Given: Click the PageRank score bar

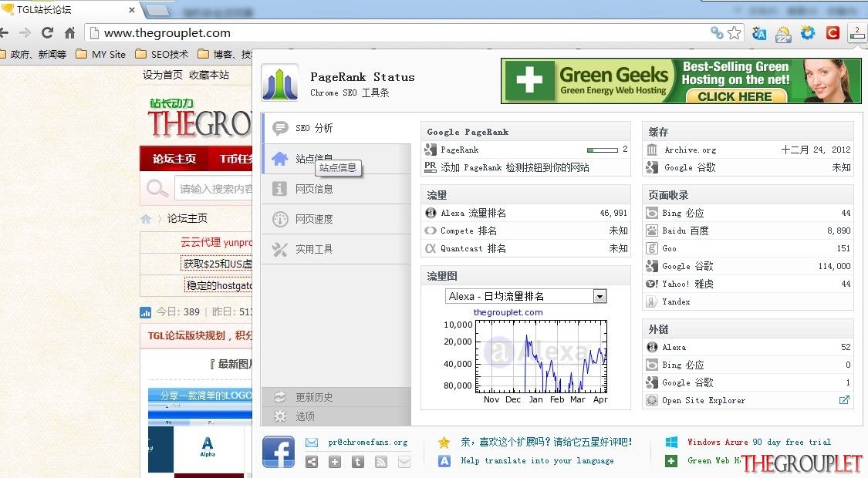Looking at the screenshot, I should coord(603,150).
